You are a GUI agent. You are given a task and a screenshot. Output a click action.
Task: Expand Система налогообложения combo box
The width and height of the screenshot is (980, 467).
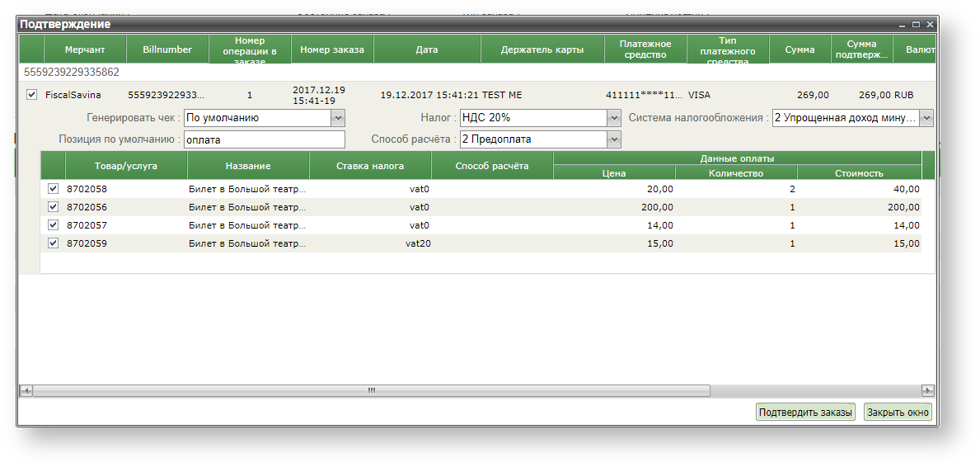(x=926, y=118)
